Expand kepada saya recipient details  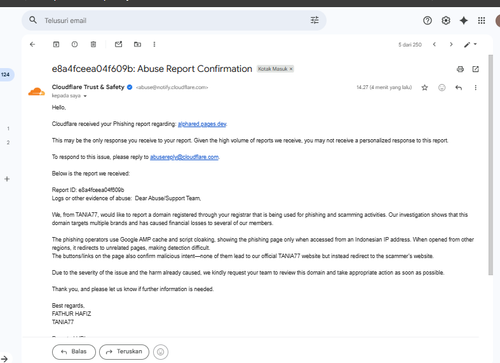(x=85, y=96)
